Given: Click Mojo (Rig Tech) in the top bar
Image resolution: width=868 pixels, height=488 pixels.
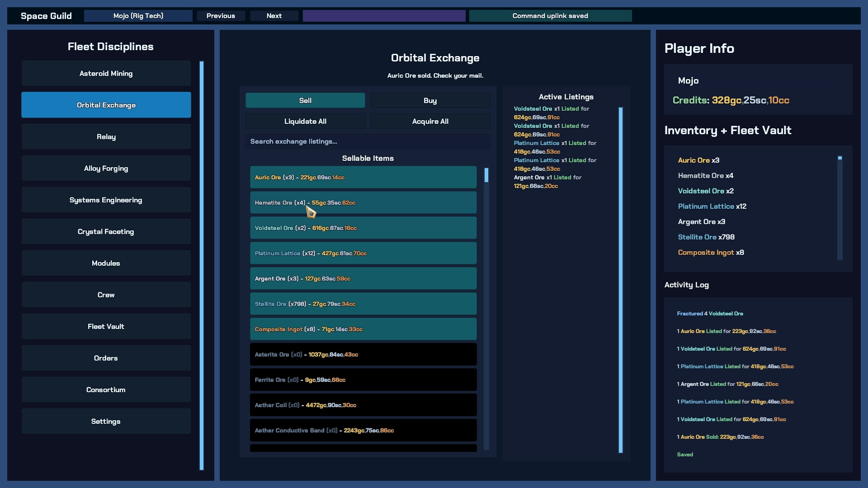Looking at the screenshot, I should pos(138,15).
